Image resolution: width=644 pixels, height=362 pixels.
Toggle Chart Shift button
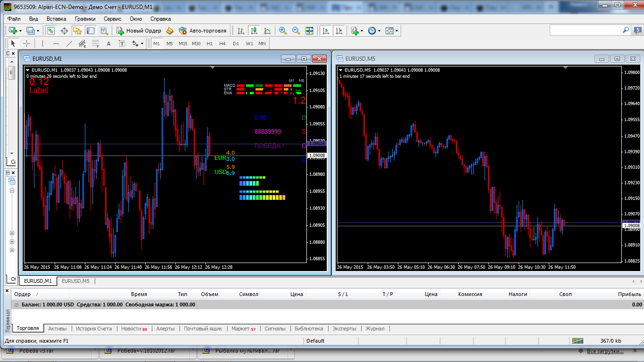[x=339, y=31]
